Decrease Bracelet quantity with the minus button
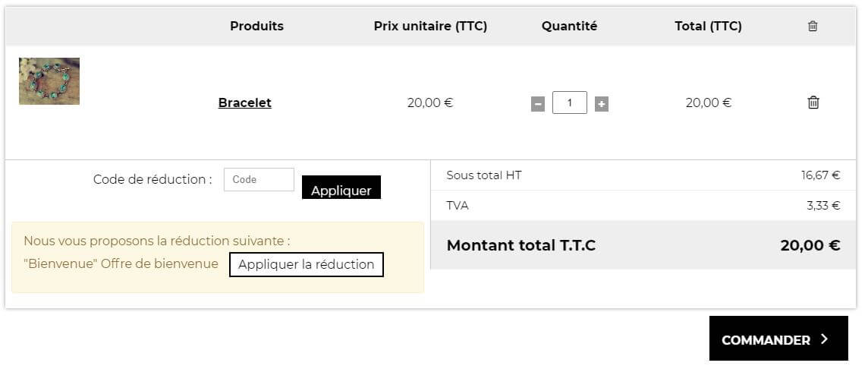Viewport: 868px width, 369px height. coord(537,104)
